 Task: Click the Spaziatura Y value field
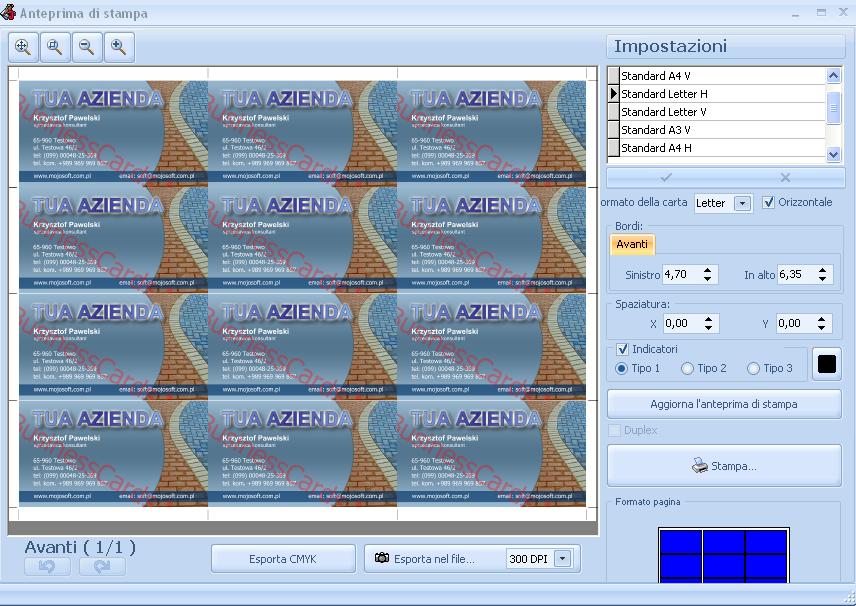point(796,324)
